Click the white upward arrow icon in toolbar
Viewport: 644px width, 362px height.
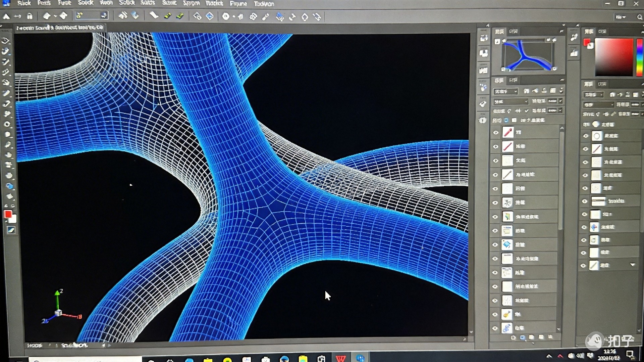point(6,16)
